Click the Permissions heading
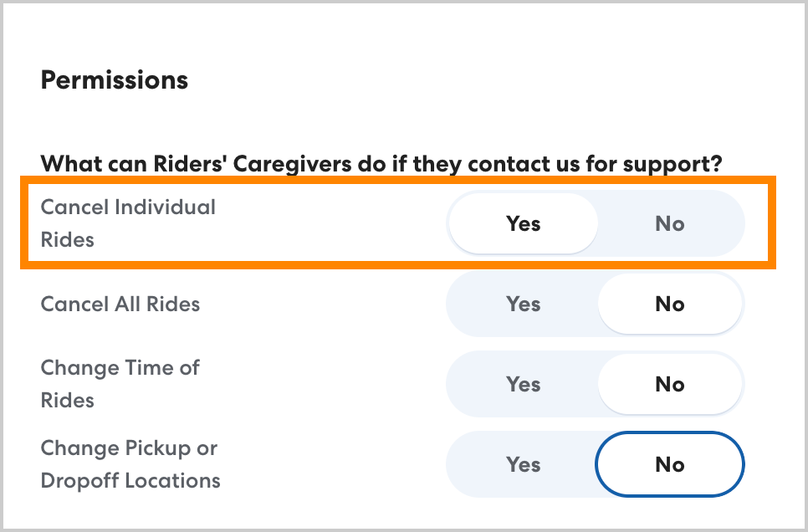808x532 pixels. pos(115,80)
